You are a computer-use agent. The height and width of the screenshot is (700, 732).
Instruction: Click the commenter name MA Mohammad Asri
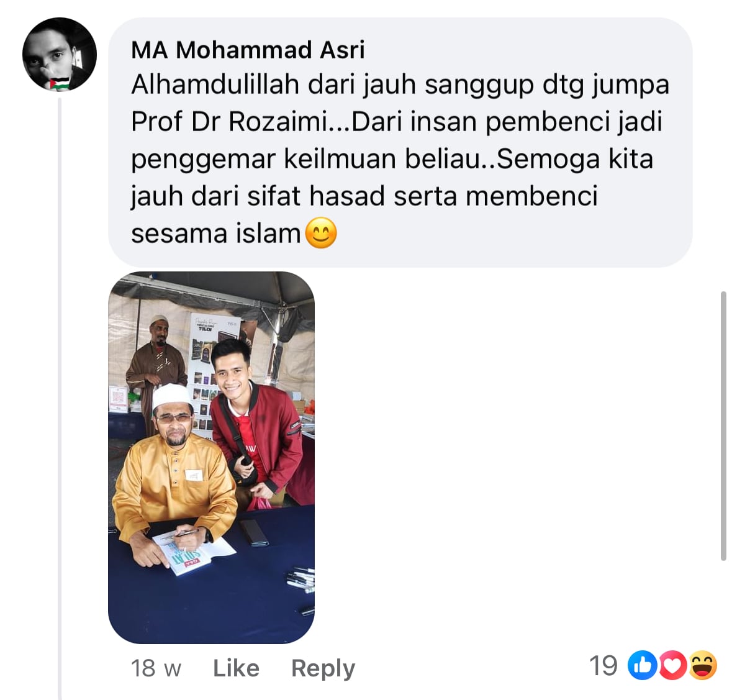(x=248, y=50)
